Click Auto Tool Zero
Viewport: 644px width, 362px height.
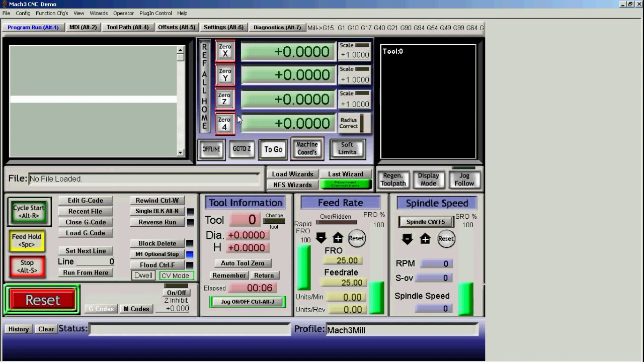(243, 263)
